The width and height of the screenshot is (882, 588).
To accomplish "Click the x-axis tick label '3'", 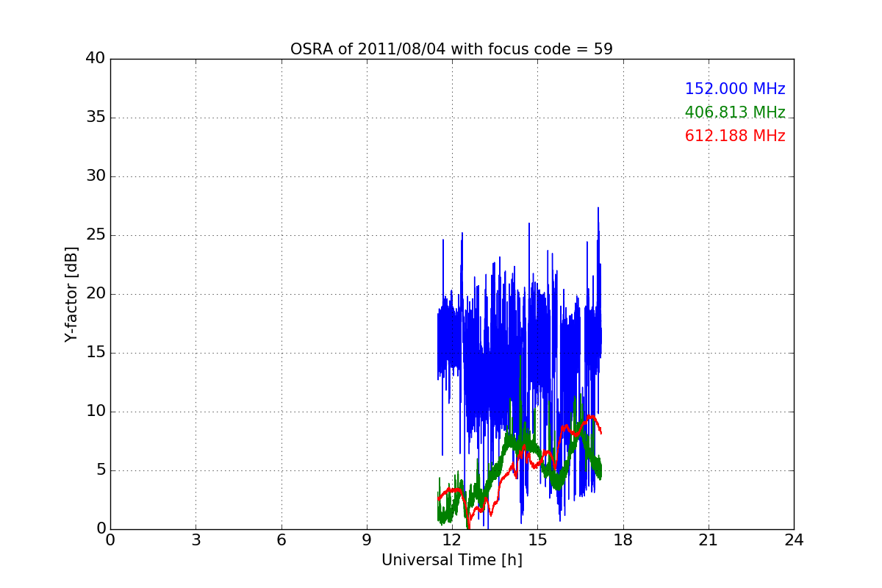I will click(x=196, y=540).
